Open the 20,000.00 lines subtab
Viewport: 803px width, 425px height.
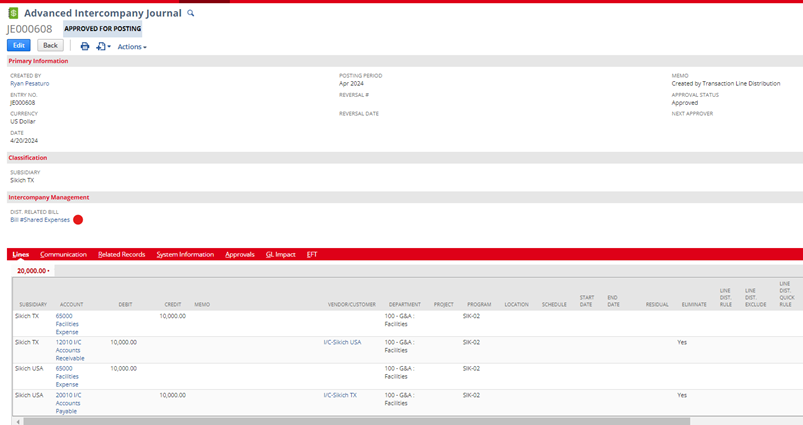tap(35, 270)
